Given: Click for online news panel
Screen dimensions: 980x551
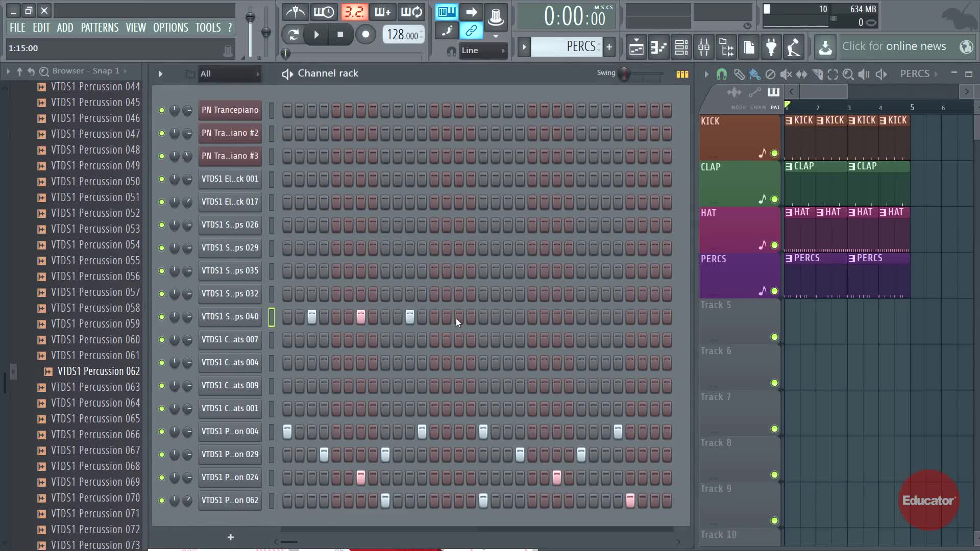Looking at the screenshot, I should pos(894,46).
